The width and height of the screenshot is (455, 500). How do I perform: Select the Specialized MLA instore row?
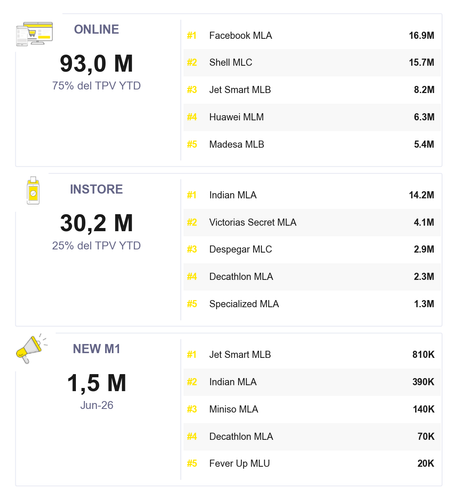(312, 304)
